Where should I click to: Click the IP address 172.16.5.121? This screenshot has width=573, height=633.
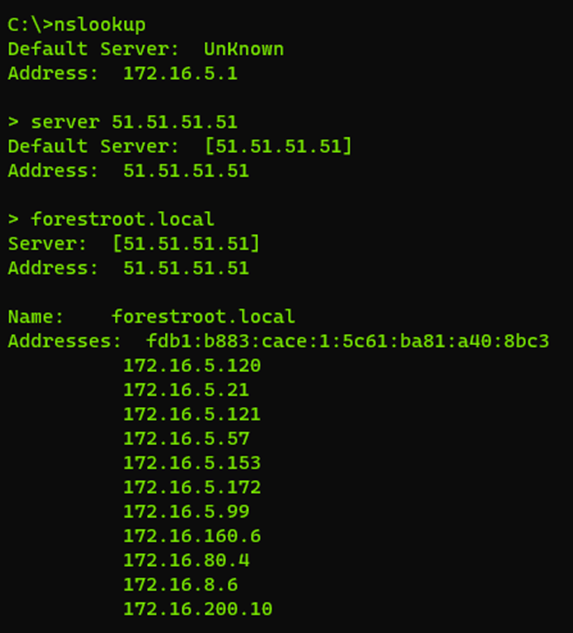tap(192, 414)
